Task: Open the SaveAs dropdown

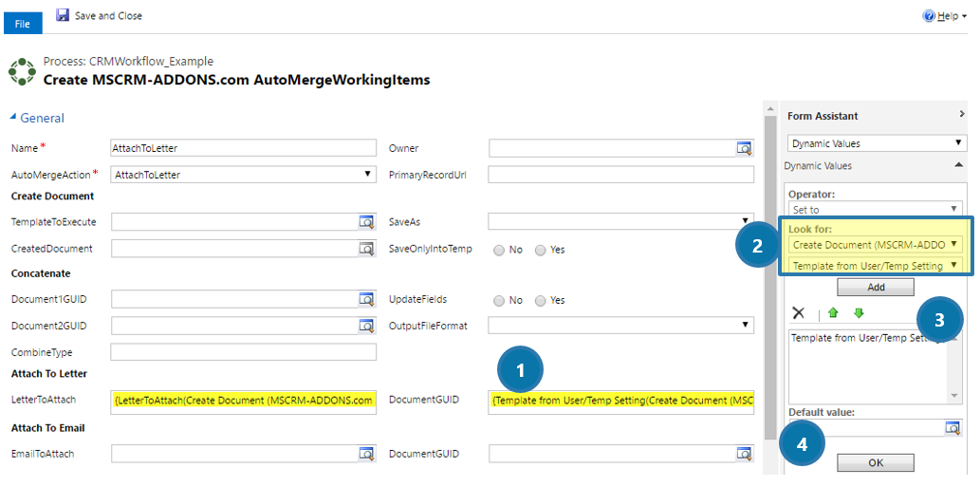Action: 620,221
